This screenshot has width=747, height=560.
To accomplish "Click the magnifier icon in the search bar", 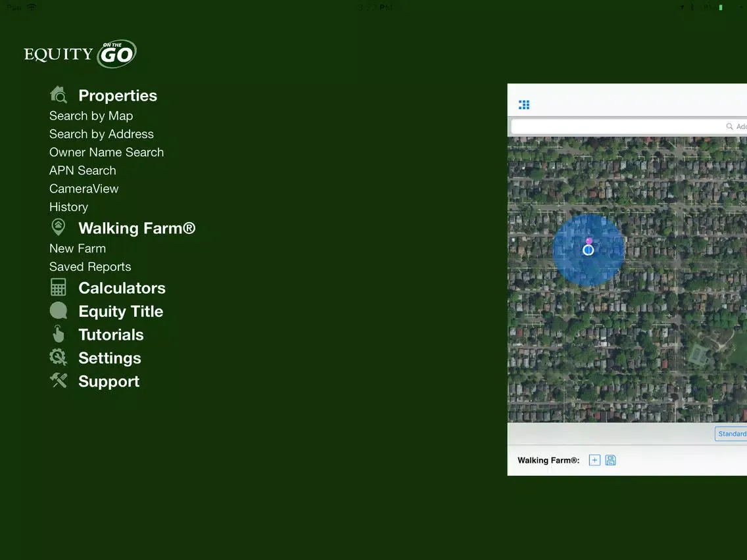I will coord(729,126).
